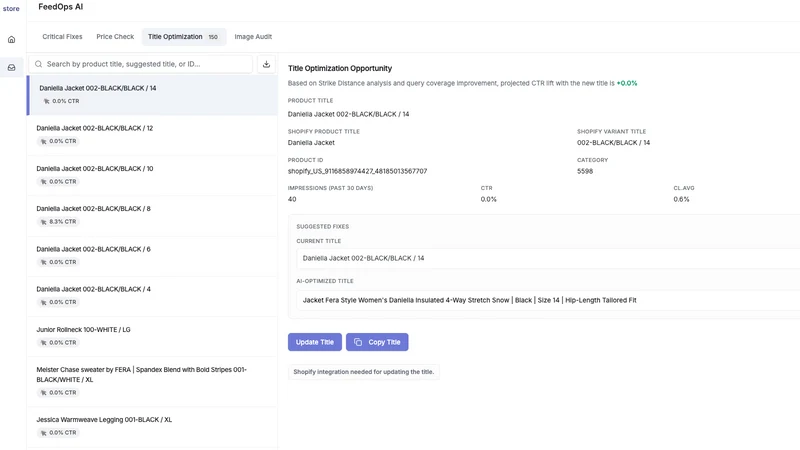Image resolution: width=800 pixels, height=450 pixels.
Task: Open the home icon in the sidebar
Action: [x=11, y=40]
